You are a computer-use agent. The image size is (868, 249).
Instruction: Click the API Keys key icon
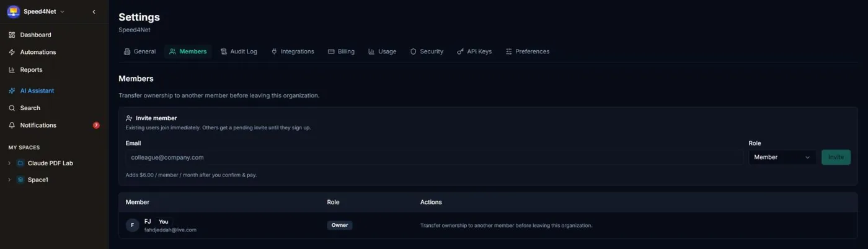tap(460, 51)
